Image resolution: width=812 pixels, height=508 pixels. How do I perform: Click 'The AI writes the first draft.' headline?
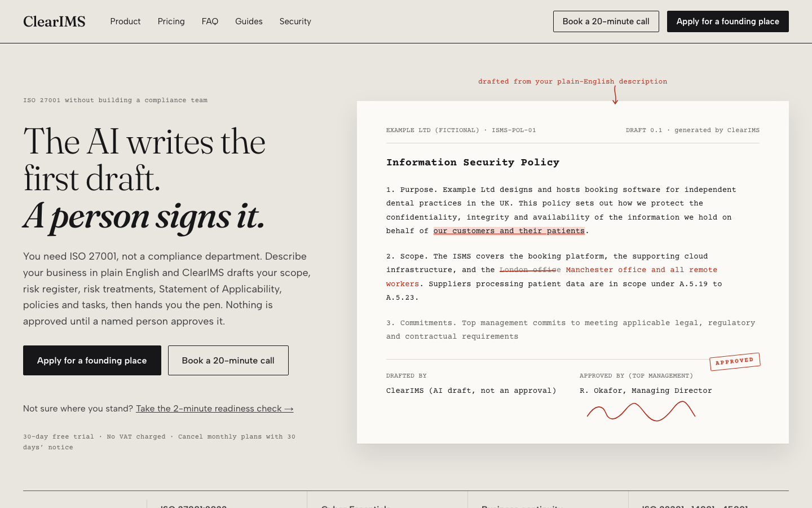tap(144, 160)
